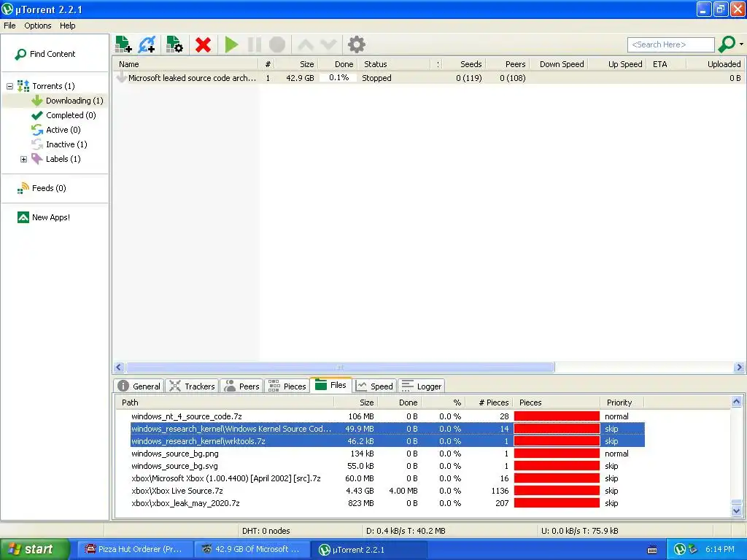Sort torrent list by Name column
The width and height of the screenshot is (747, 560).
pos(186,64)
